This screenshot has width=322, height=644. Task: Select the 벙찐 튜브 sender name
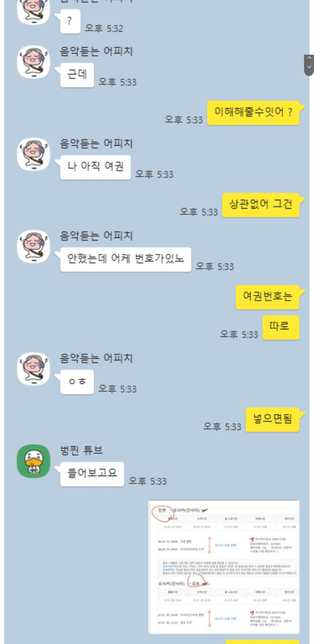coord(82,450)
